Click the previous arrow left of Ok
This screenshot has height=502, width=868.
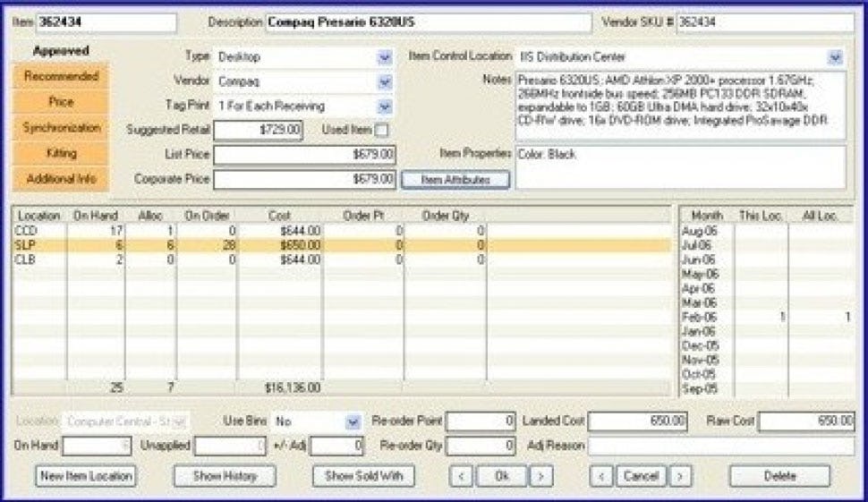462,476
